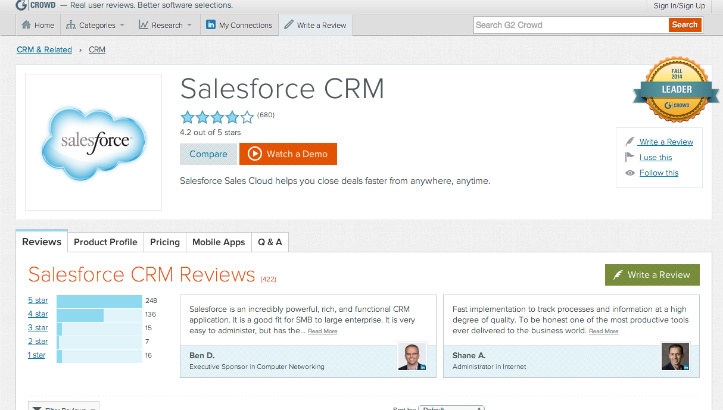Click quill icon on green review button

(618, 275)
